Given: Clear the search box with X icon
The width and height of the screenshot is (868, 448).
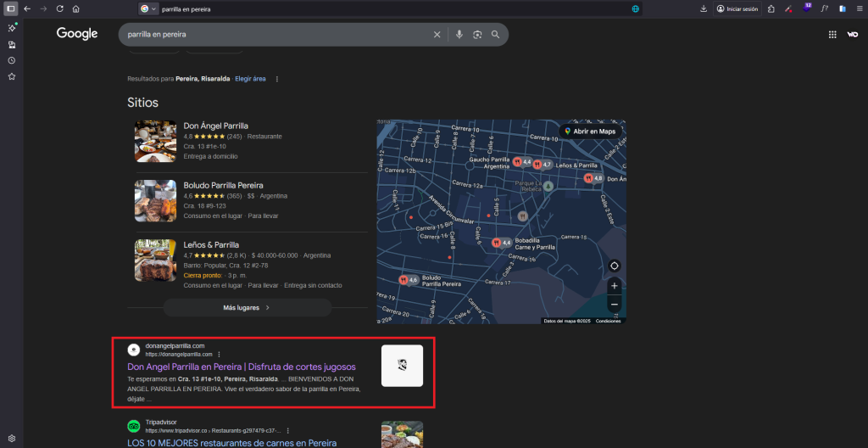Looking at the screenshot, I should (x=437, y=35).
